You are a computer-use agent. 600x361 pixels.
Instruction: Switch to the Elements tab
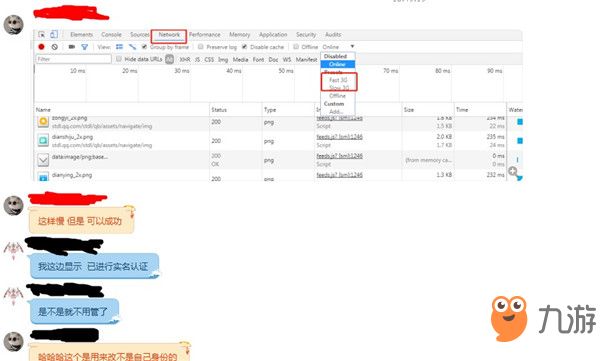pyautogui.click(x=81, y=34)
